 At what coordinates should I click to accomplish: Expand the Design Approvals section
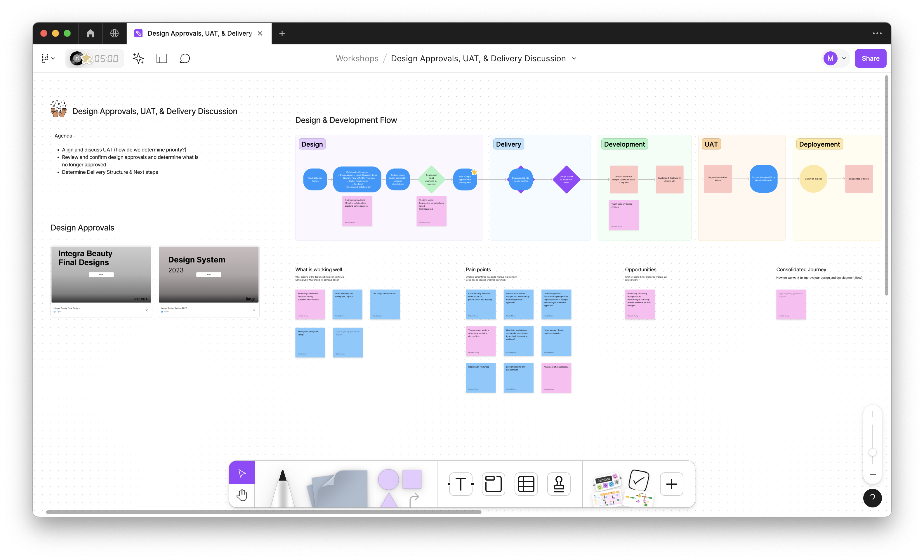(x=82, y=227)
